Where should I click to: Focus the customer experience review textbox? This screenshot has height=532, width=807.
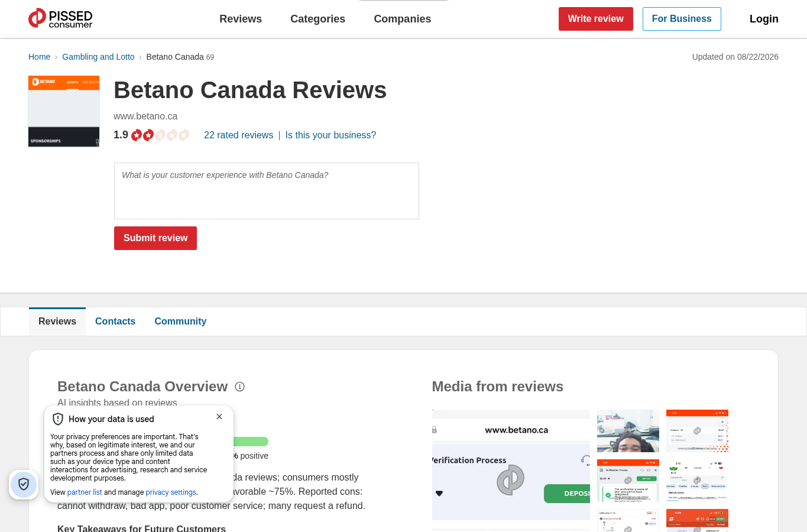(267, 191)
